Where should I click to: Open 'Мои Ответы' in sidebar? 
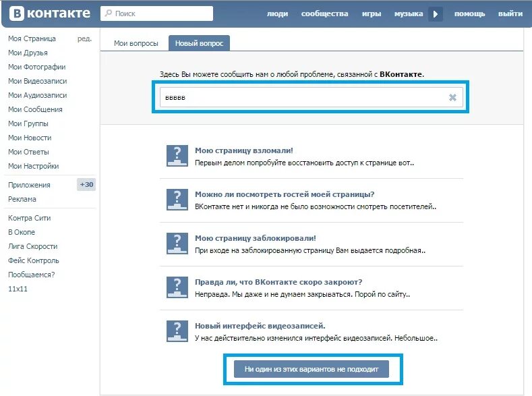point(28,152)
